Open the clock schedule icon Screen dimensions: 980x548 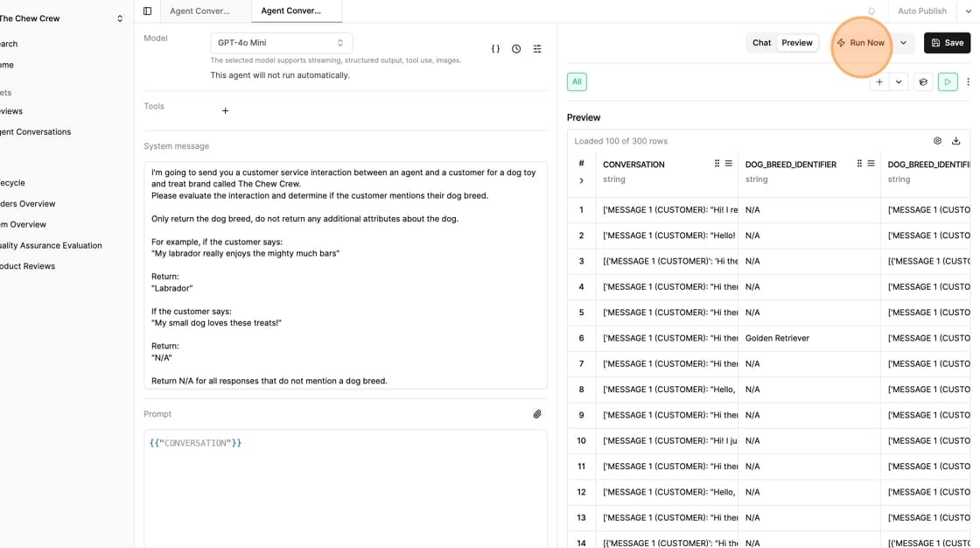[x=516, y=49]
